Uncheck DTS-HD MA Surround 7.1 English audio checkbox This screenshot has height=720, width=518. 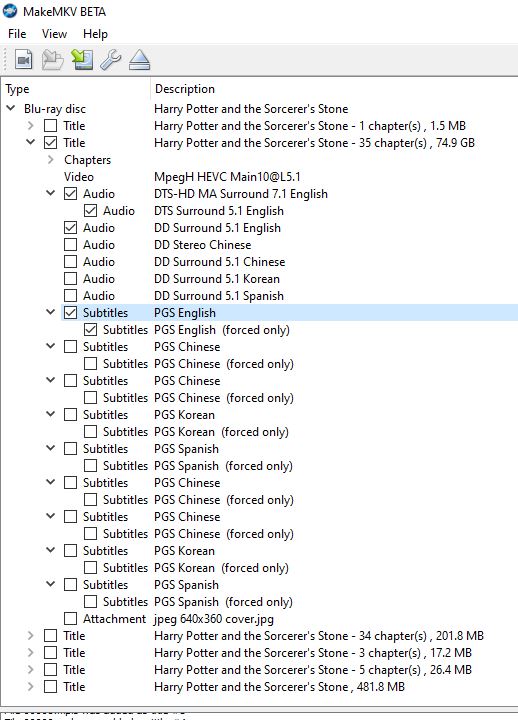(x=70, y=194)
